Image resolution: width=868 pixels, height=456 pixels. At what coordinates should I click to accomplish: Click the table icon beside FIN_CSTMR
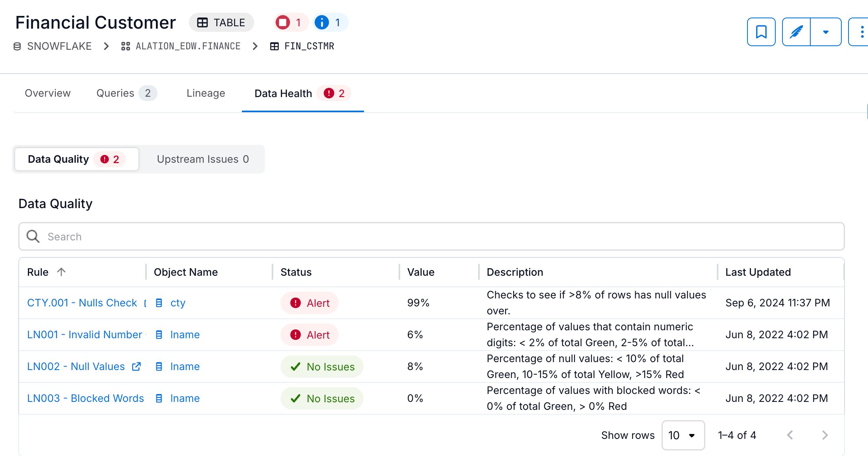pos(274,46)
